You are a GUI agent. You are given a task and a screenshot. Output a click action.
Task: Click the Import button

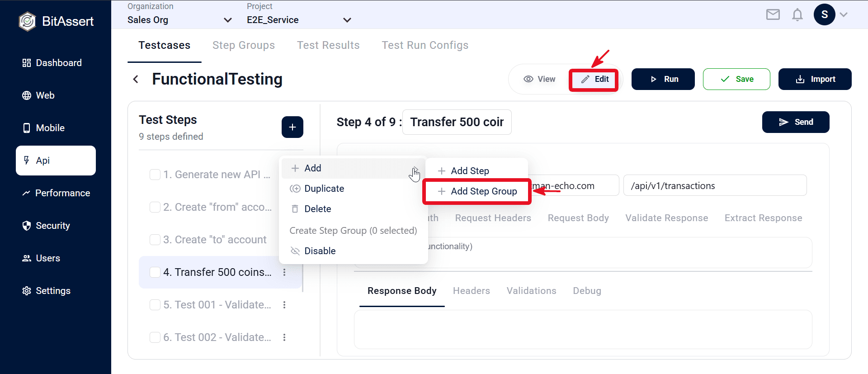[x=815, y=79]
